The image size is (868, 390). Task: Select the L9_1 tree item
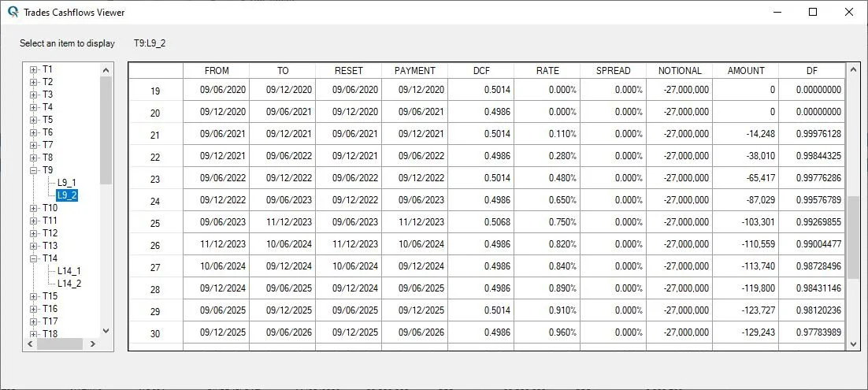66,182
